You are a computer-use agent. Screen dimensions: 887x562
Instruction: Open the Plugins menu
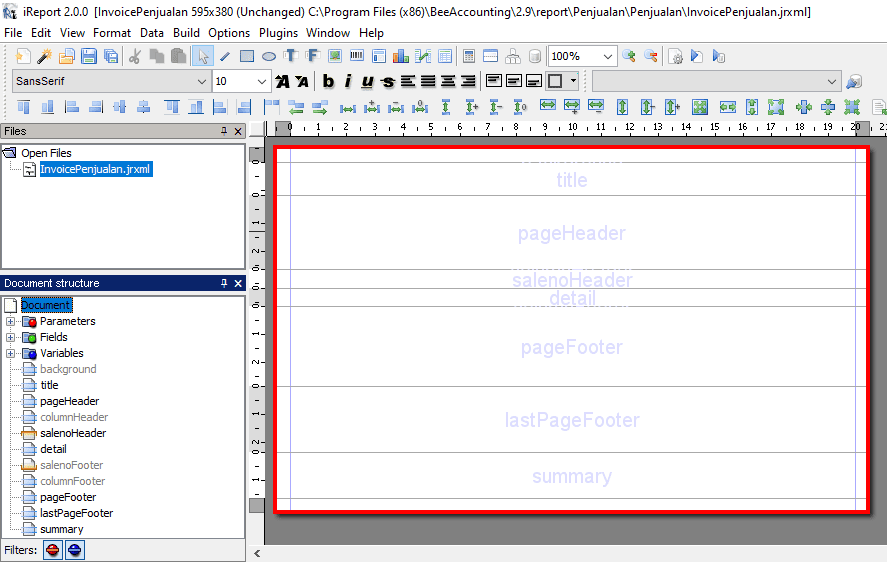click(x=278, y=33)
